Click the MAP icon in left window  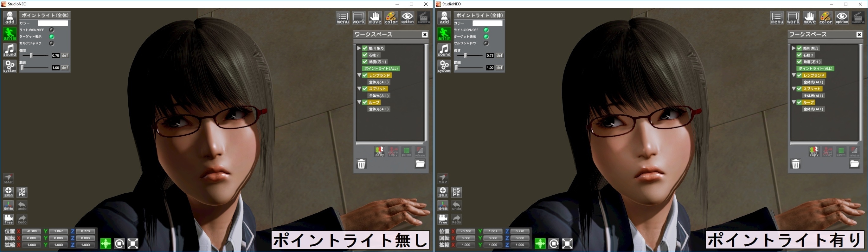tap(9, 178)
